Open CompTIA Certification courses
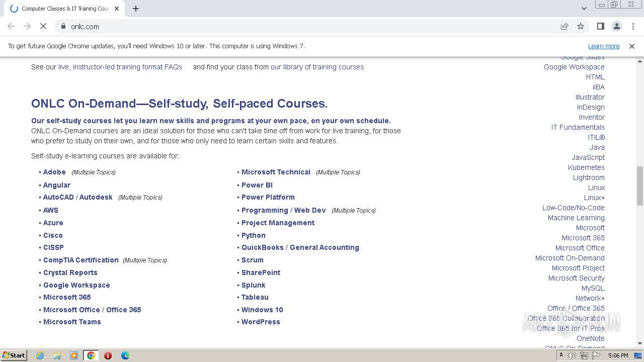This screenshot has width=644, height=362. pyautogui.click(x=81, y=260)
